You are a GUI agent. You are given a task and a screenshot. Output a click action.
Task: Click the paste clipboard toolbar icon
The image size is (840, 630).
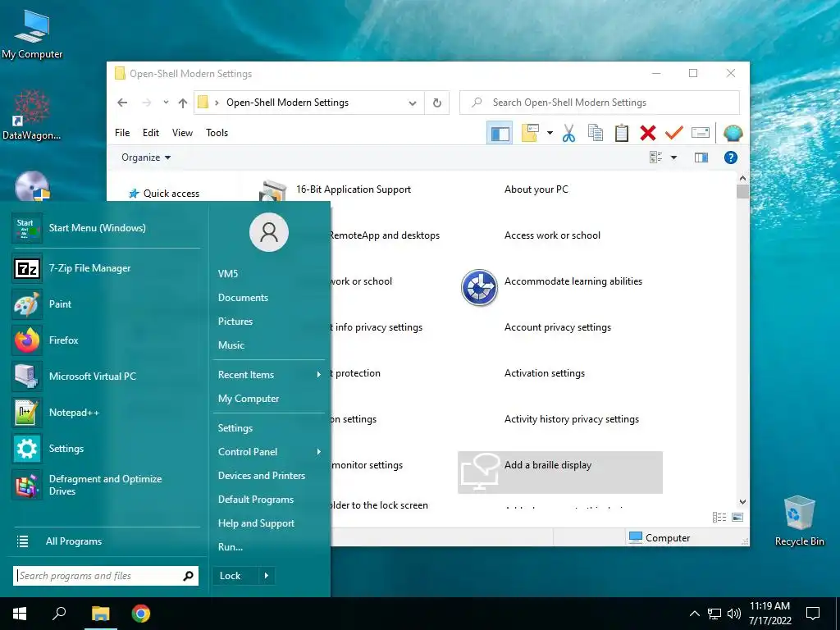[622, 133]
